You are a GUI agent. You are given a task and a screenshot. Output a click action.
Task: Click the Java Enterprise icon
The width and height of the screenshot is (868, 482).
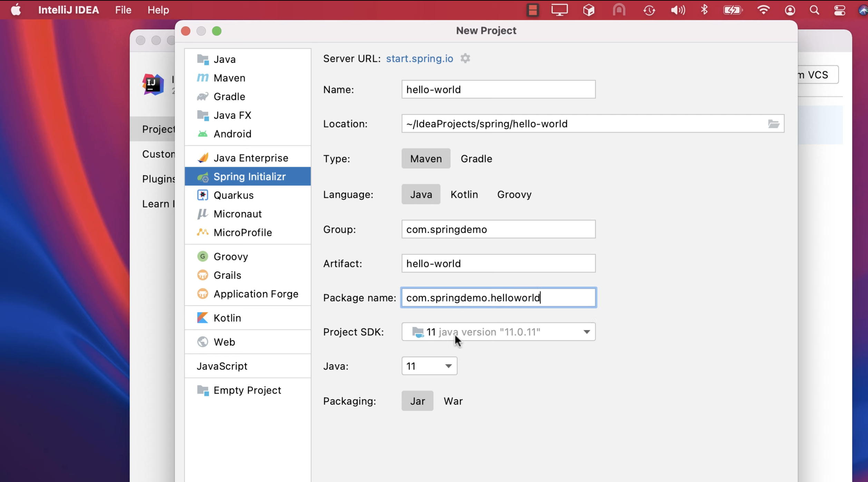coord(203,158)
